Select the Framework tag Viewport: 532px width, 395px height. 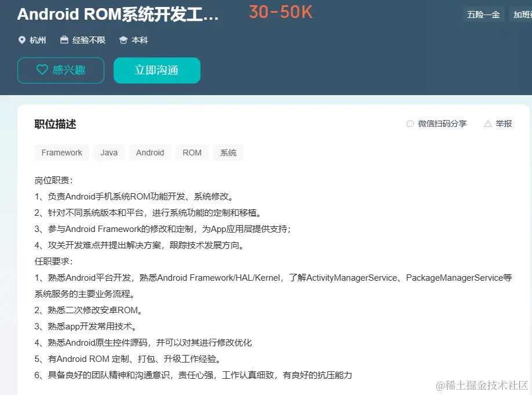coord(62,153)
